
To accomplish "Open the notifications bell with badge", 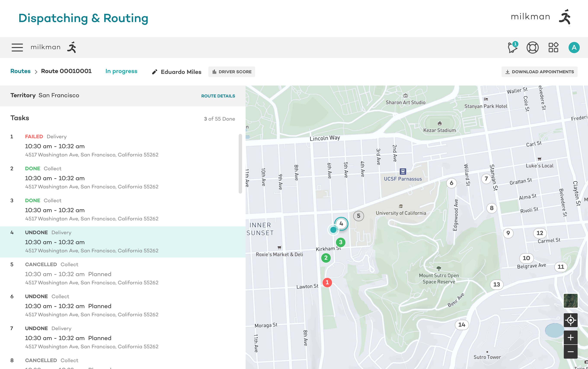I will (x=513, y=47).
